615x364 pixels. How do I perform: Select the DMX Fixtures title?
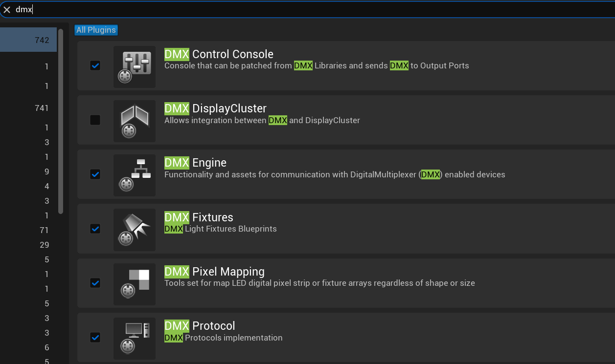coord(199,217)
